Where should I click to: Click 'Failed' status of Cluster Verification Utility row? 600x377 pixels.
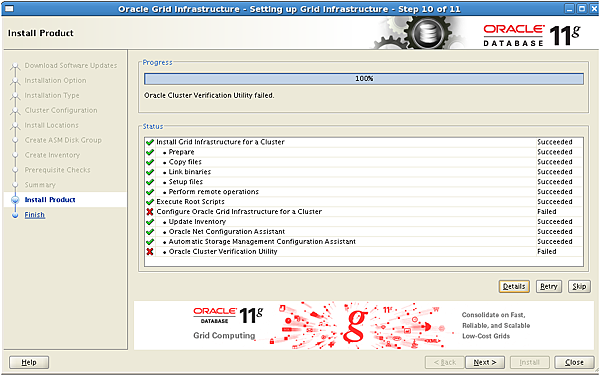pos(547,251)
